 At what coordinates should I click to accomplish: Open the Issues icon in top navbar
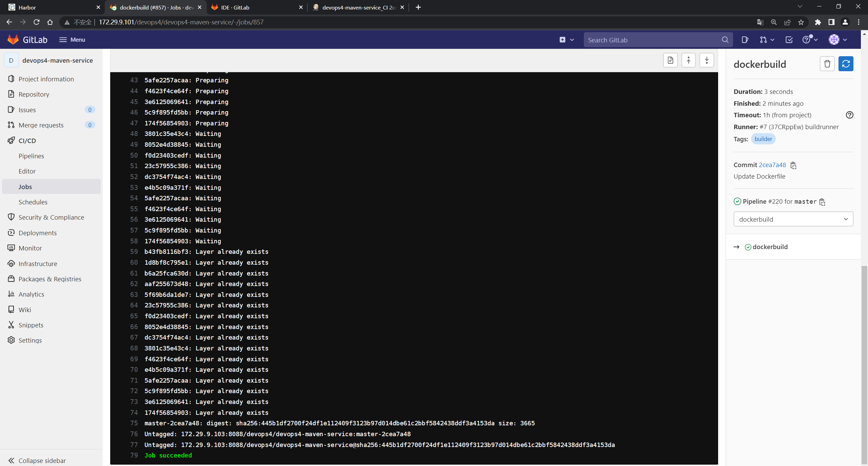click(x=745, y=40)
